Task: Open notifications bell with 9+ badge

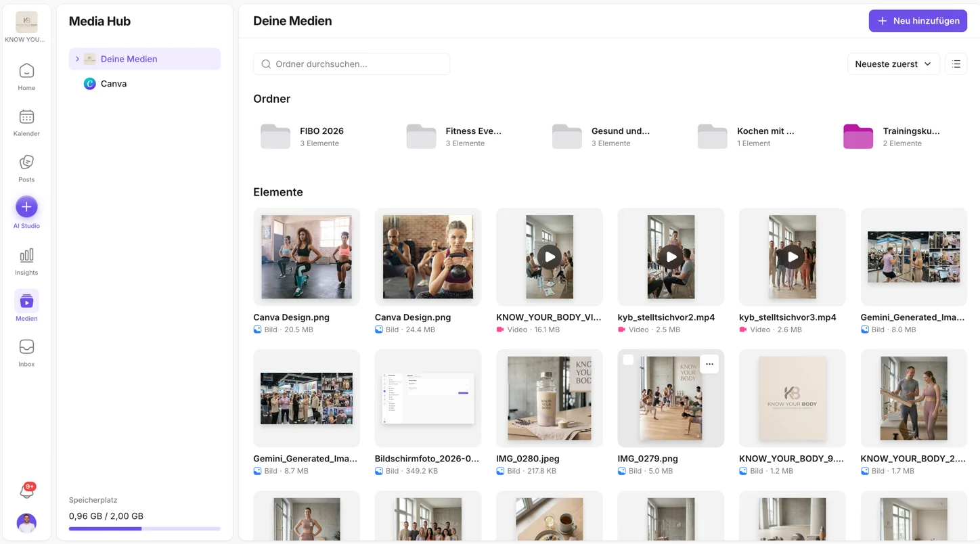Action: [27, 491]
